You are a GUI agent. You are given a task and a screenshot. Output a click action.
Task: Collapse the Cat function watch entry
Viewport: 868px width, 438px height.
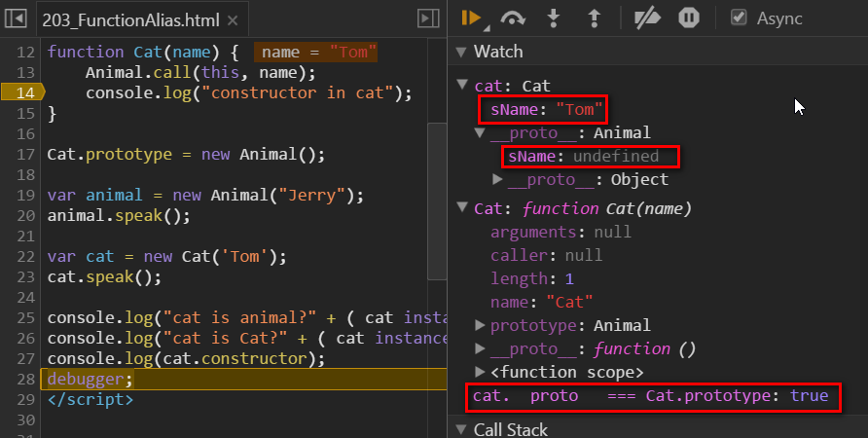coord(462,207)
